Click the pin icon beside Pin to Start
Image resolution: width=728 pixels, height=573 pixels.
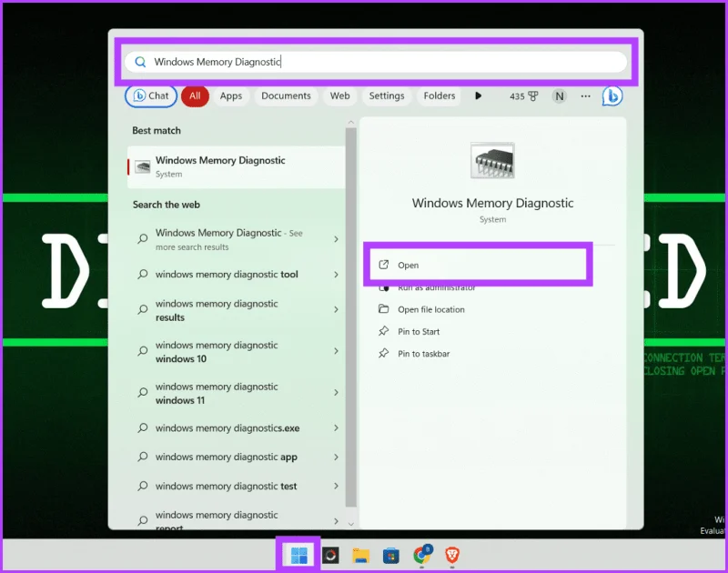pos(383,331)
